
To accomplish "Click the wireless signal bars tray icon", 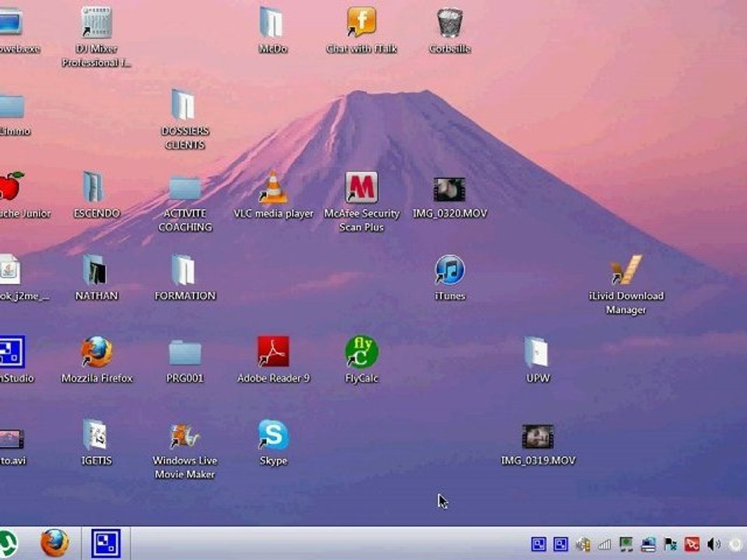I will 605,544.
